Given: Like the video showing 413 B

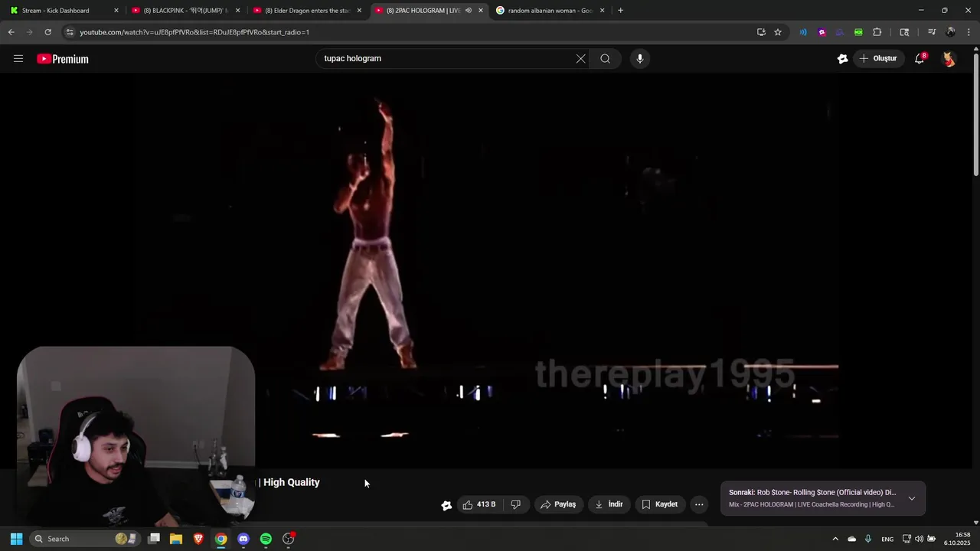Looking at the screenshot, I should coord(479,504).
